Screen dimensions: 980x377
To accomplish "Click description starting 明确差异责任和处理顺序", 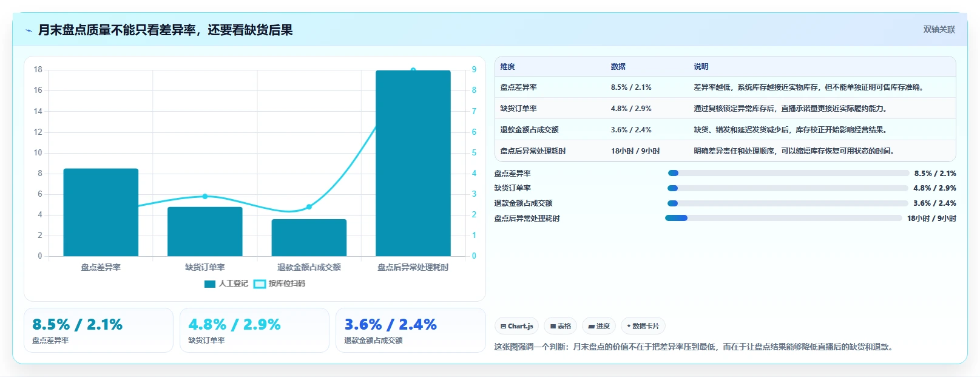I will click(x=796, y=151).
